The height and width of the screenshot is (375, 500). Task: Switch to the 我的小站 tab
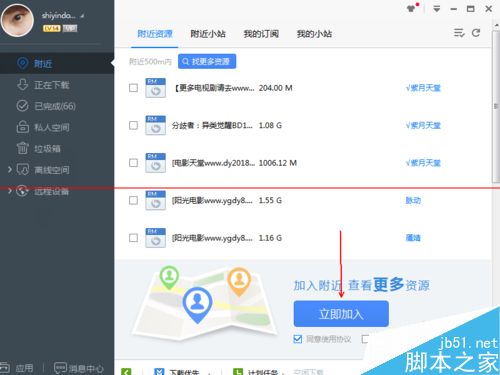click(x=314, y=34)
